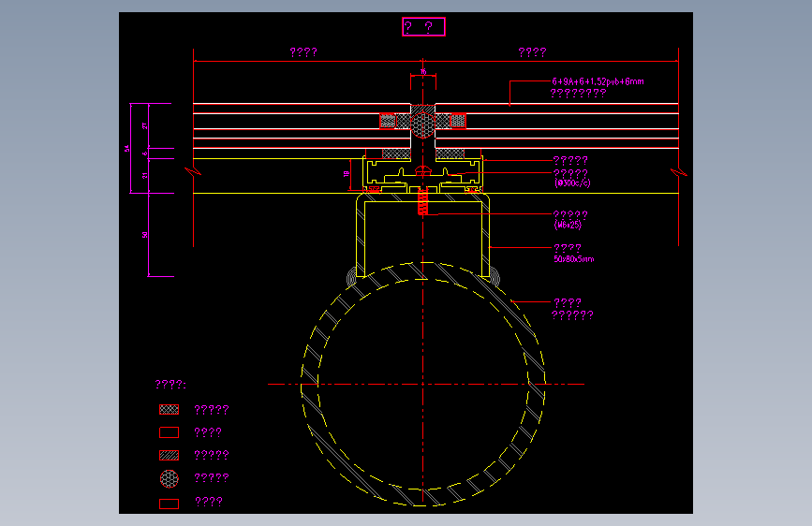Select the "6+9A+6+1.52pvb+6mm" glass specification text
The height and width of the screenshot is (526, 812).
[598, 81]
